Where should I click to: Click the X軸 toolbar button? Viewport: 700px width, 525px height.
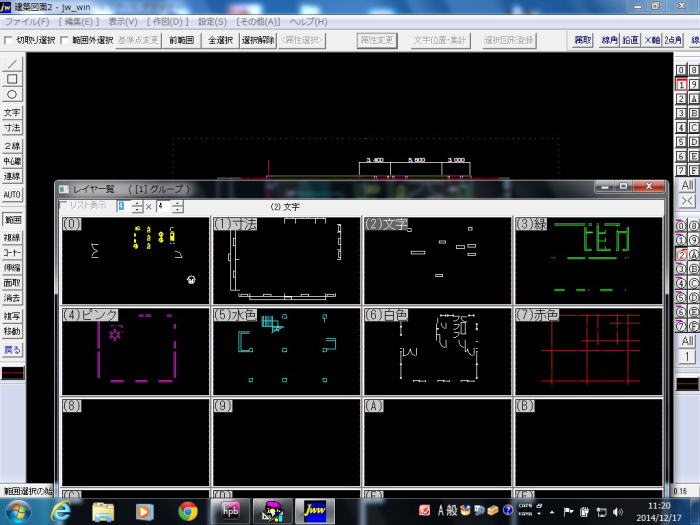pyautogui.click(x=652, y=40)
